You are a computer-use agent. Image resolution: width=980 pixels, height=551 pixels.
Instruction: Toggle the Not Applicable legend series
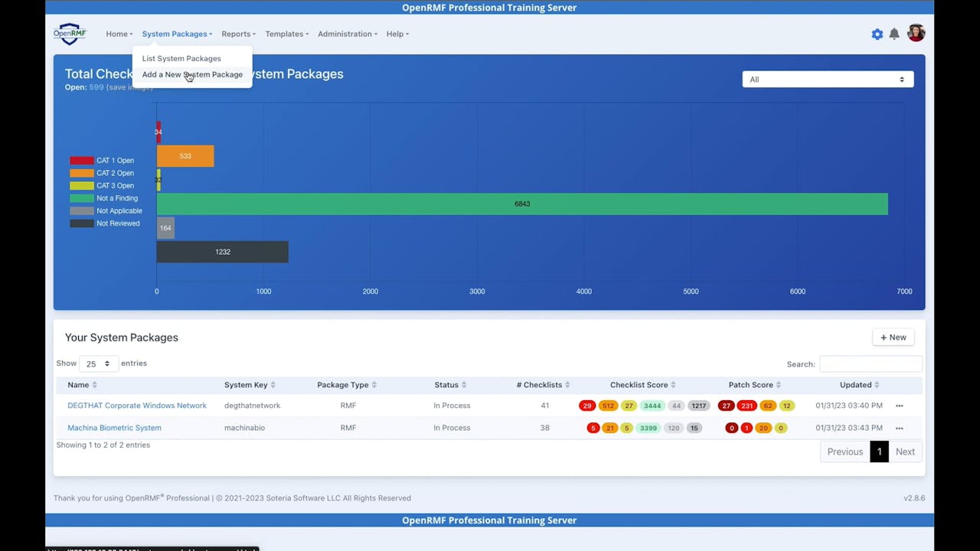(x=119, y=210)
